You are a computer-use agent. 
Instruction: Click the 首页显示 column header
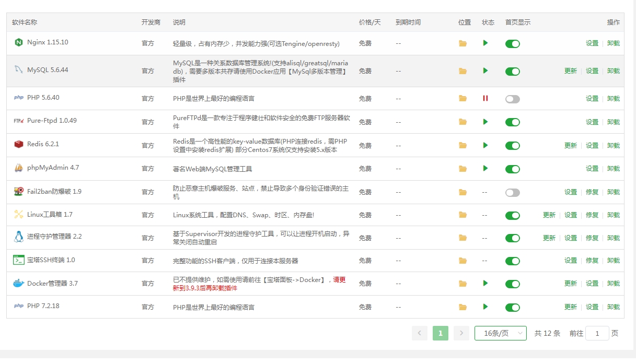pos(518,22)
